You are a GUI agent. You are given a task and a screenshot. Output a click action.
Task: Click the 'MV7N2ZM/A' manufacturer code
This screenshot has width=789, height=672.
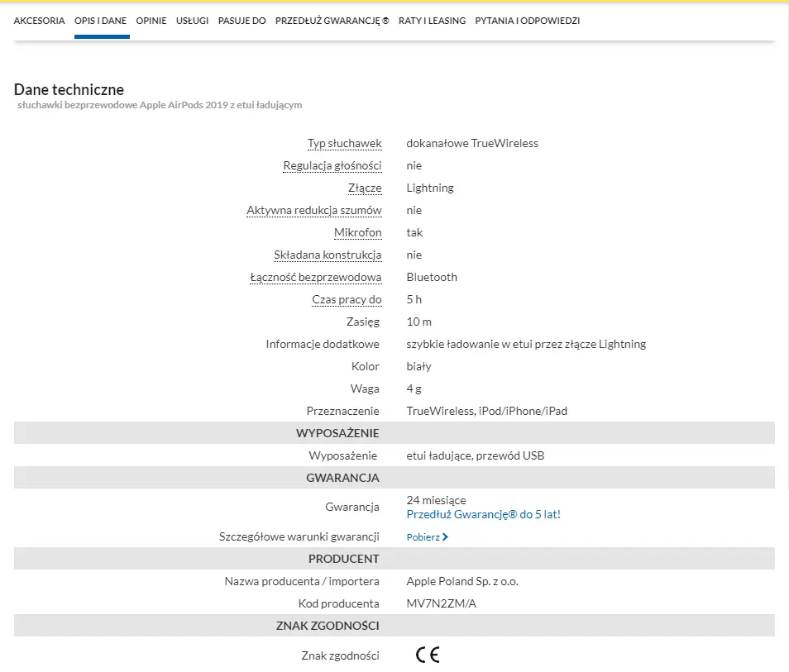[442, 603]
